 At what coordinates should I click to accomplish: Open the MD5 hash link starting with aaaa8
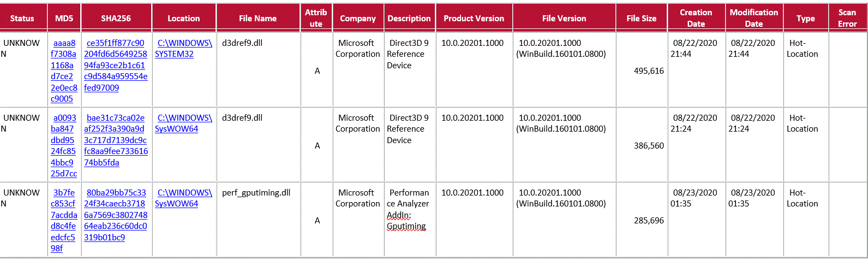64,70
